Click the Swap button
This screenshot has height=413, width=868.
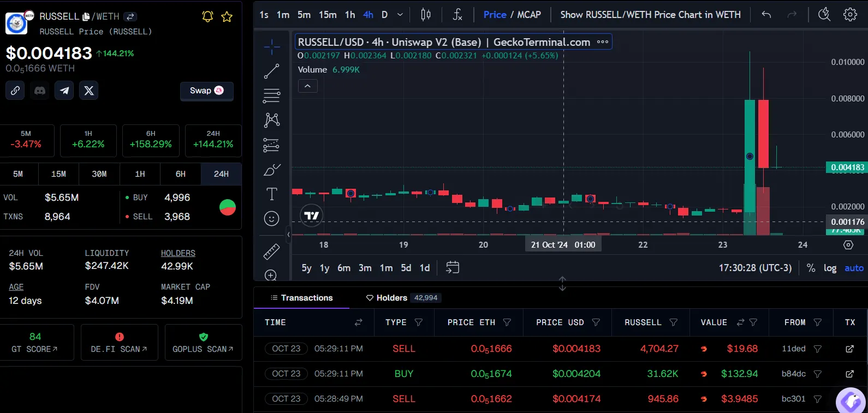point(206,91)
